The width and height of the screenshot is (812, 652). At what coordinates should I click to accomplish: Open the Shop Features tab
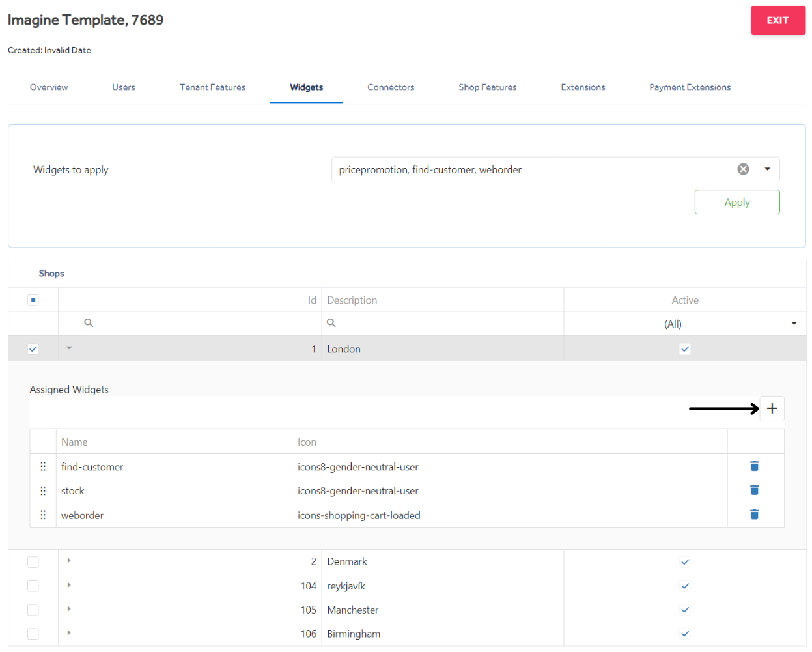pyautogui.click(x=488, y=87)
